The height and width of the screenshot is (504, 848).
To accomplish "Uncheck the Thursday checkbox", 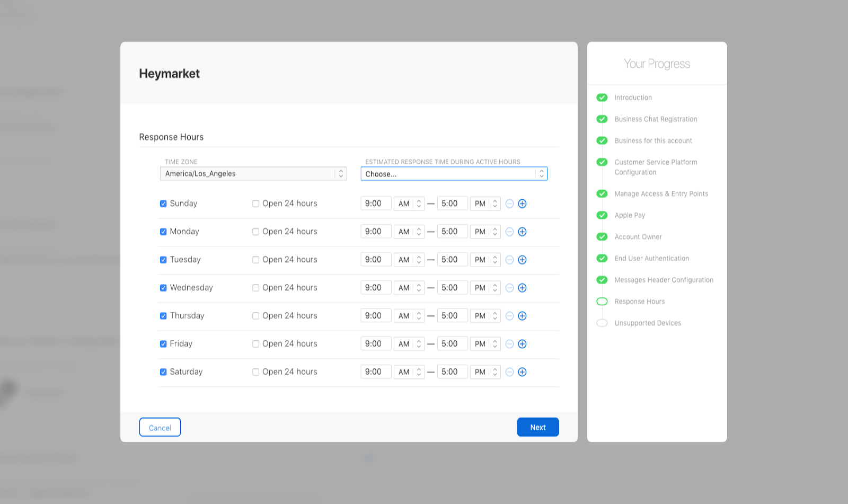I will click(163, 316).
